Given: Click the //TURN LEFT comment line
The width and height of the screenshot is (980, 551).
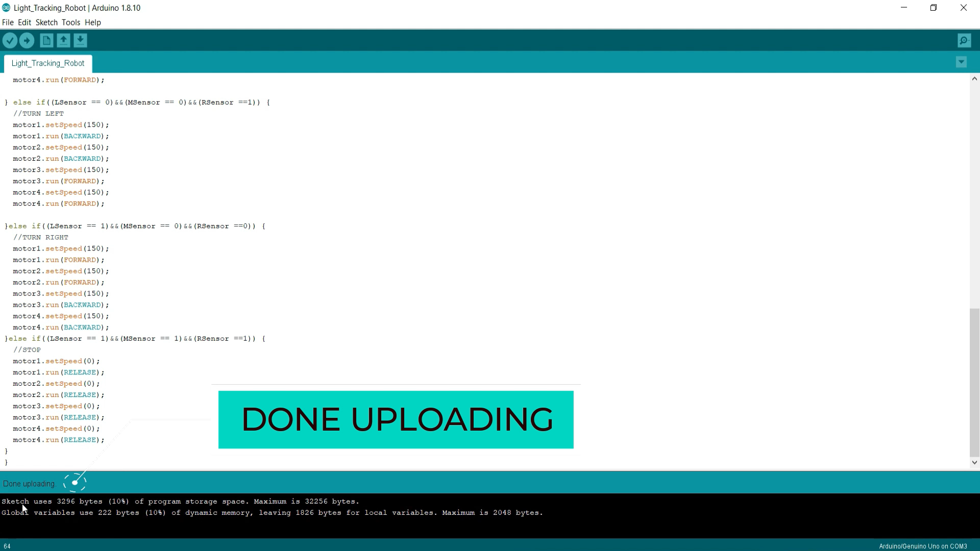Looking at the screenshot, I should click(39, 114).
